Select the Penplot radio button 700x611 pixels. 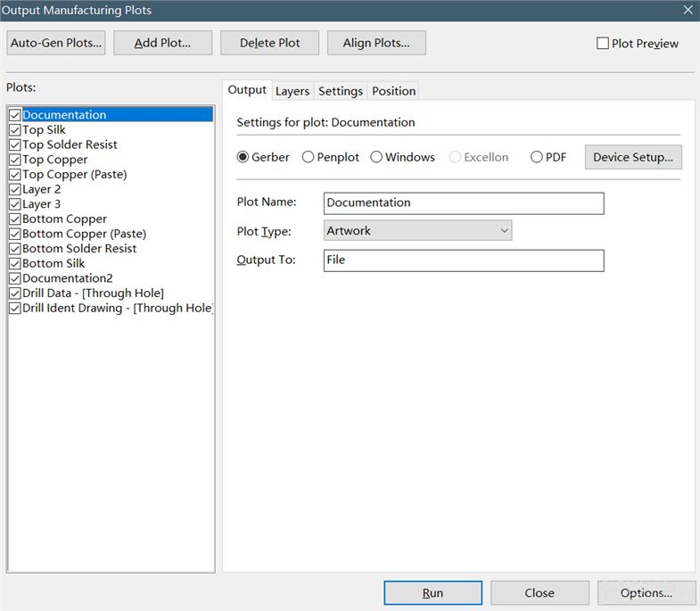308,157
